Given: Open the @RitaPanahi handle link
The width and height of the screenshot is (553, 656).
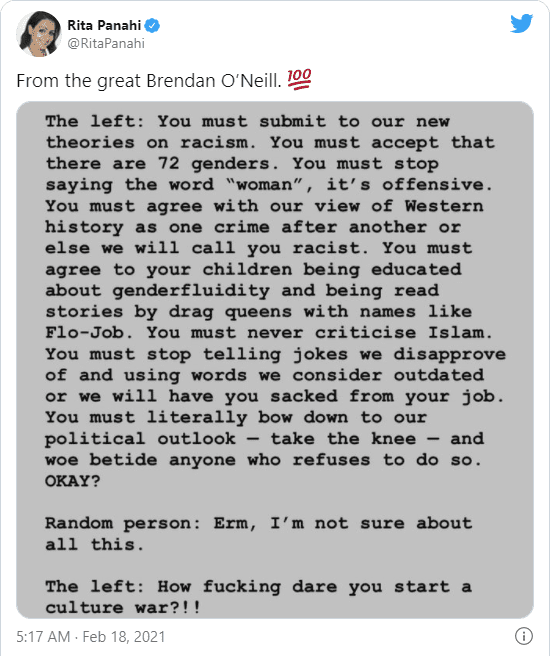Looking at the screenshot, I should (x=106, y=44).
